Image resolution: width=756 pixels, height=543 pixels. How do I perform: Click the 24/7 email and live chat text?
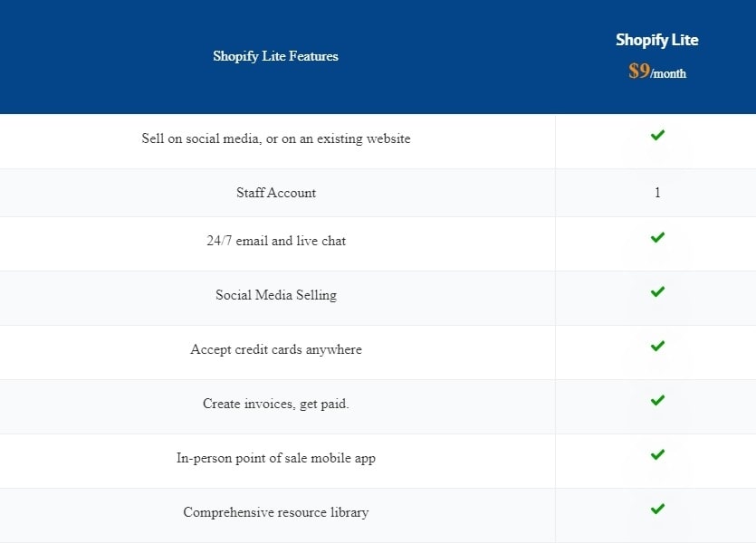276,241
